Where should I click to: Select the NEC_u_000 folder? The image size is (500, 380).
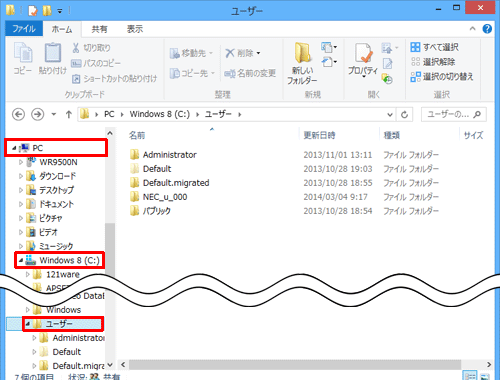(x=159, y=197)
